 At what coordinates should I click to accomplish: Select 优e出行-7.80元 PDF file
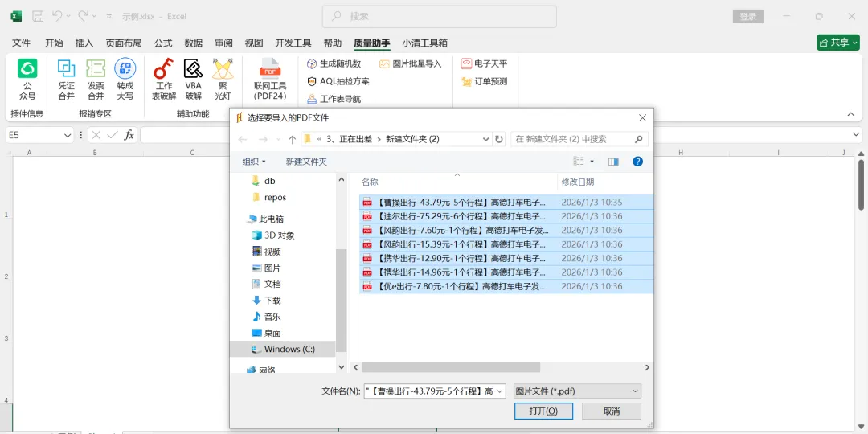pyautogui.click(x=506, y=286)
